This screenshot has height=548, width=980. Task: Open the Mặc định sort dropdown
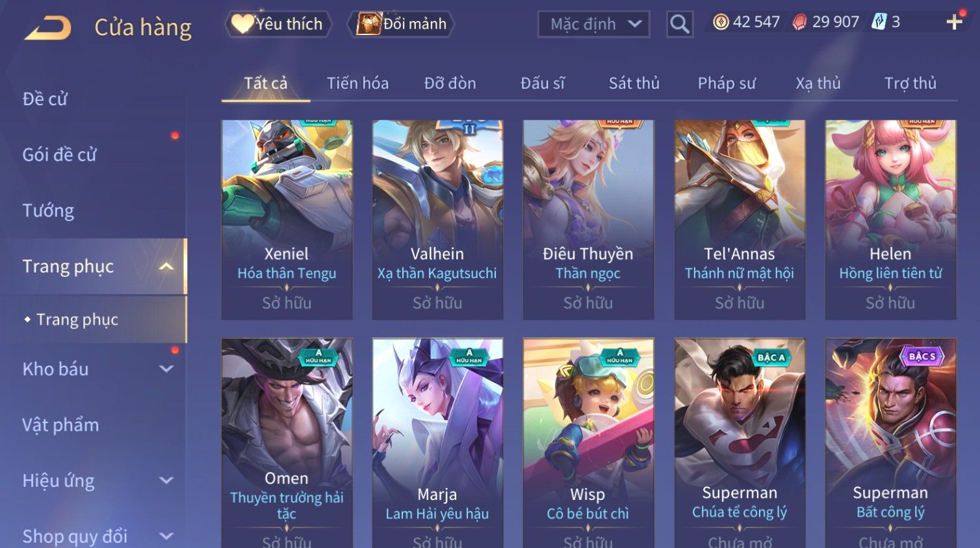594,24
